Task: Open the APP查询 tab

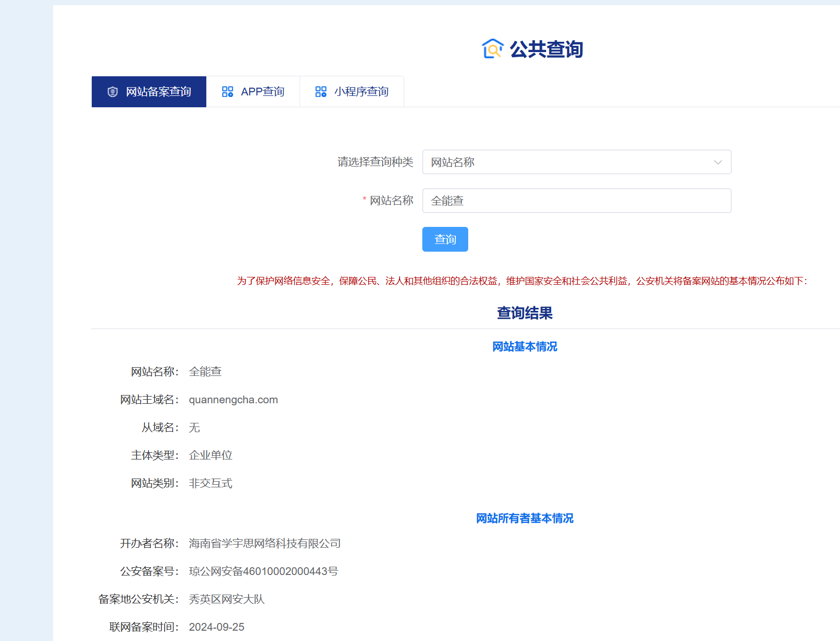Action: click(x=253, y=92)
